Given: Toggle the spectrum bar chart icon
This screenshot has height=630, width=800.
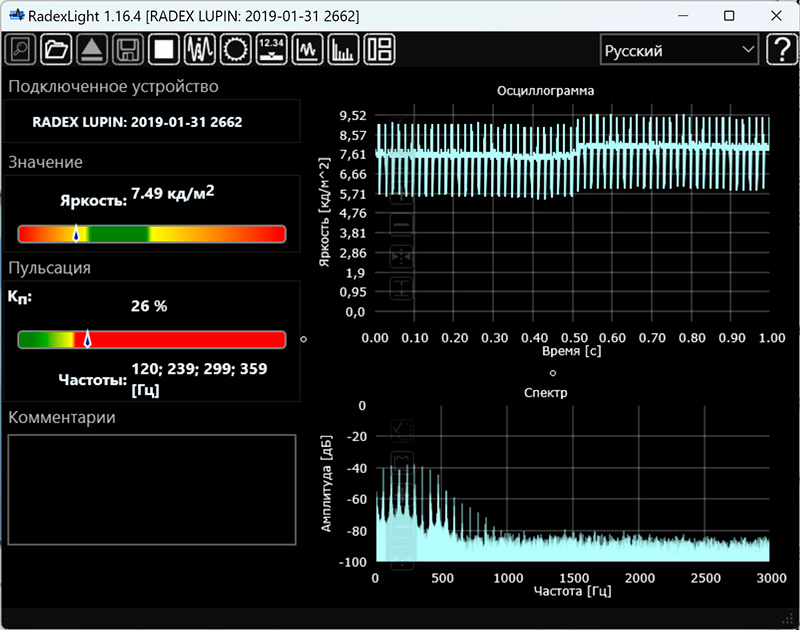Looking at the screenshot, I should pyautogui.click(x=344, y=49).
